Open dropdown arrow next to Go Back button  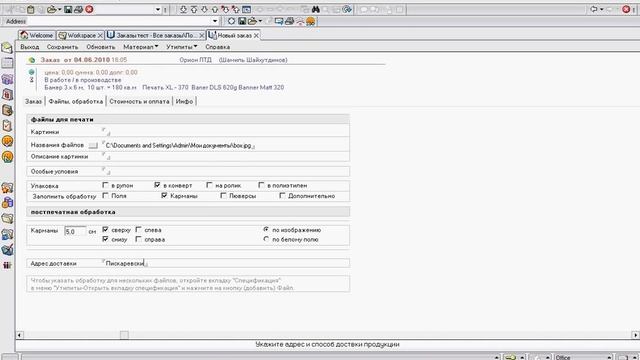pyautogui.click(x=601, y=9)
